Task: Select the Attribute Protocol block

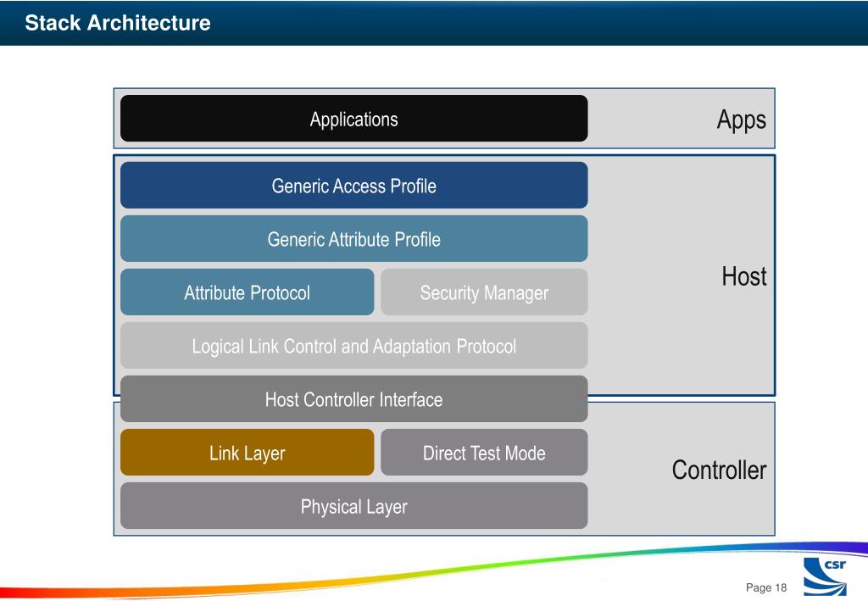Action: click(x=247, y=292)
